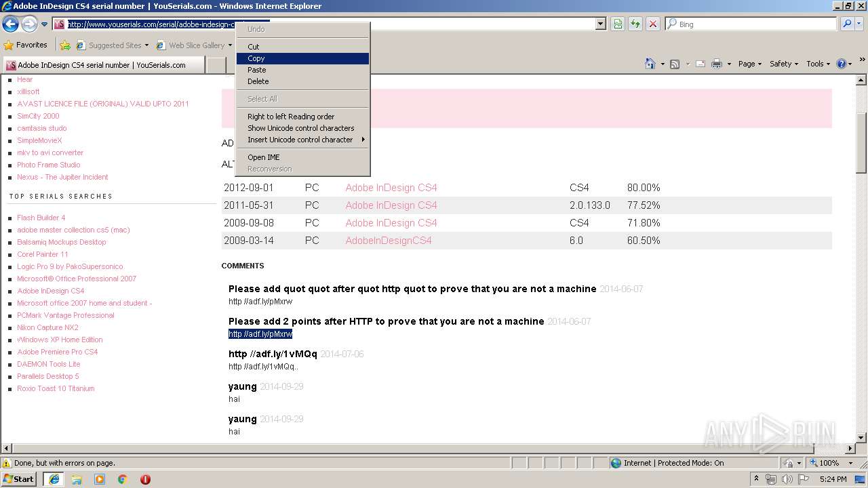Viewport: 868px width, 488px height.
Task: Open the Favorites star button
Action: pos(26,45)
